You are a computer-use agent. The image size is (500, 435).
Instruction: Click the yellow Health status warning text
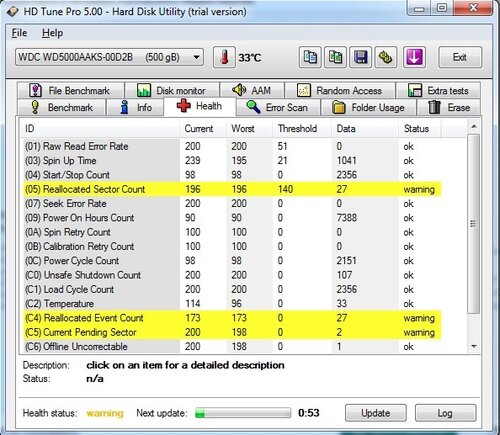click(x=105, y=413)
